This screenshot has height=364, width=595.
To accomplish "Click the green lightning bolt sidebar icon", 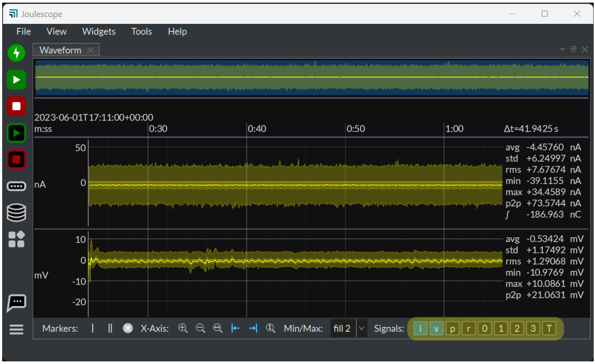I will point(16,53).
